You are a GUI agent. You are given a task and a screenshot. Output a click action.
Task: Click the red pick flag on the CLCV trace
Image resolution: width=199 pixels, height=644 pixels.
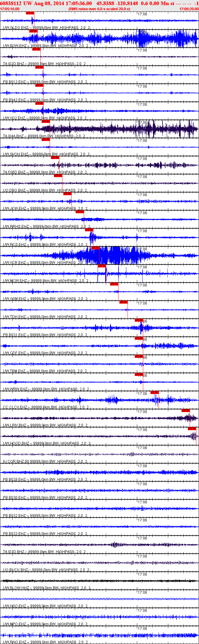coord(154,392)
